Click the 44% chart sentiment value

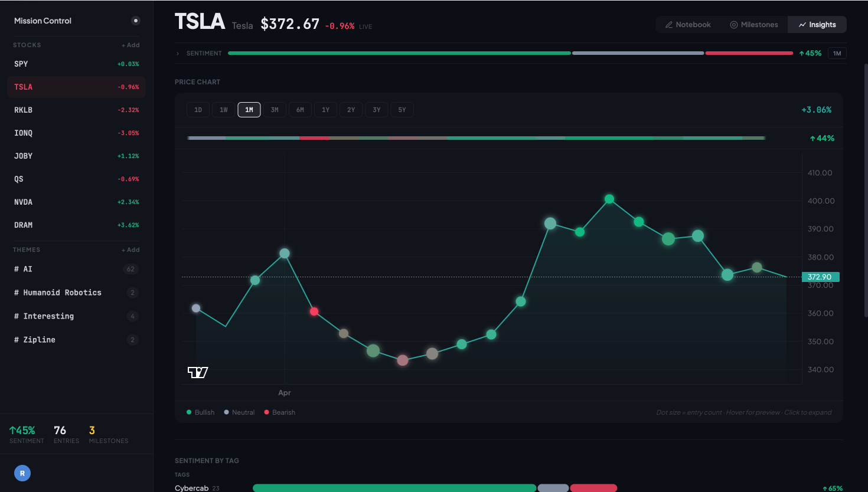pos(822,138)
